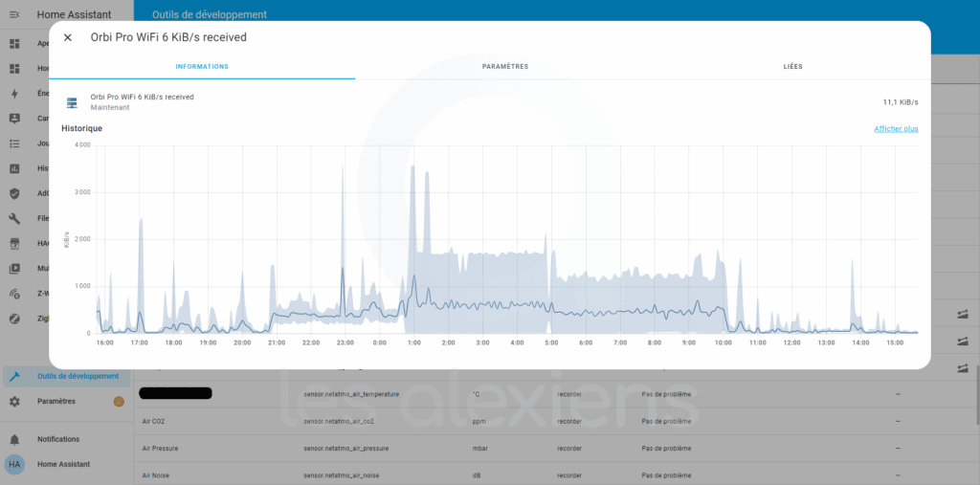Viewport: 980px width, 485px height.
Task: Click 'sensor.netatmo_air_temperature' cell
Action: [350, 395]
